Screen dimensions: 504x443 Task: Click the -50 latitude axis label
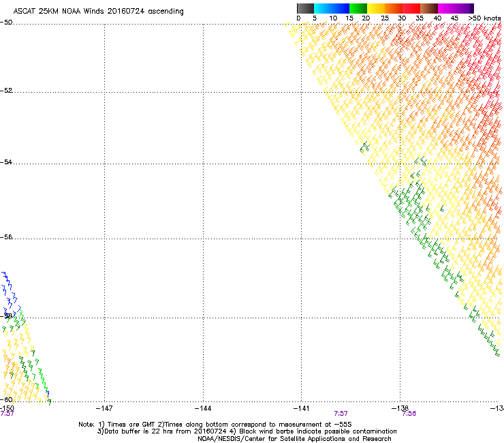[6, 22]
